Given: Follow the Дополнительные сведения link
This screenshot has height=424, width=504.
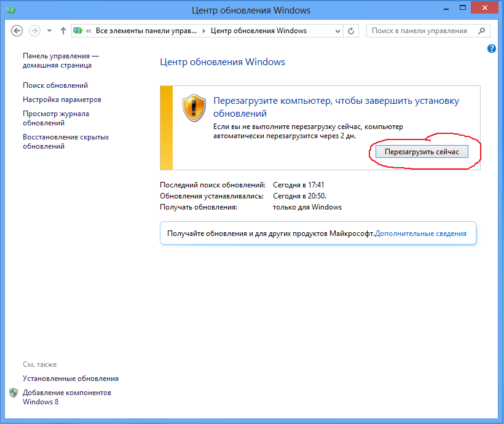Looking at the screenshot, I should pyautogui.click(x=420, y=234).
